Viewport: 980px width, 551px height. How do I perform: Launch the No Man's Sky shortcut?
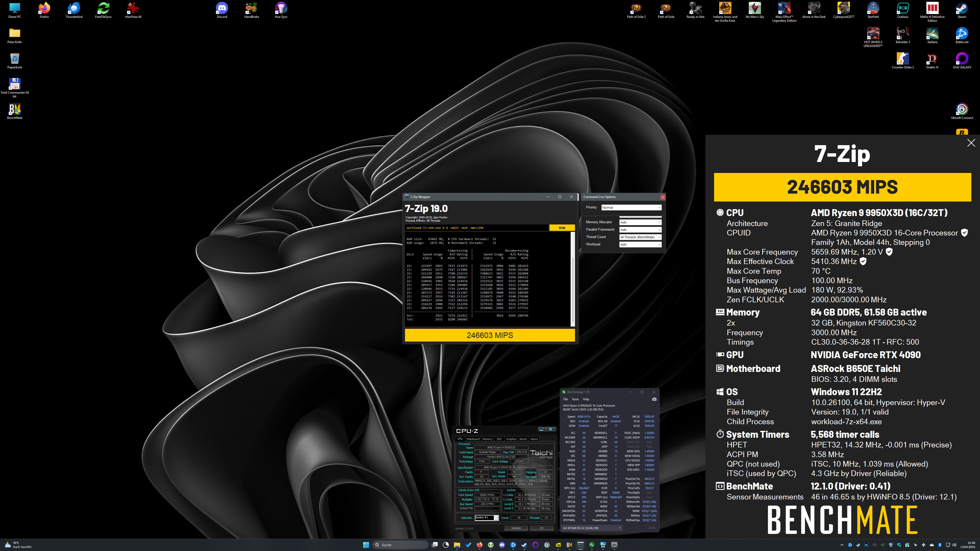click(754, 10)
